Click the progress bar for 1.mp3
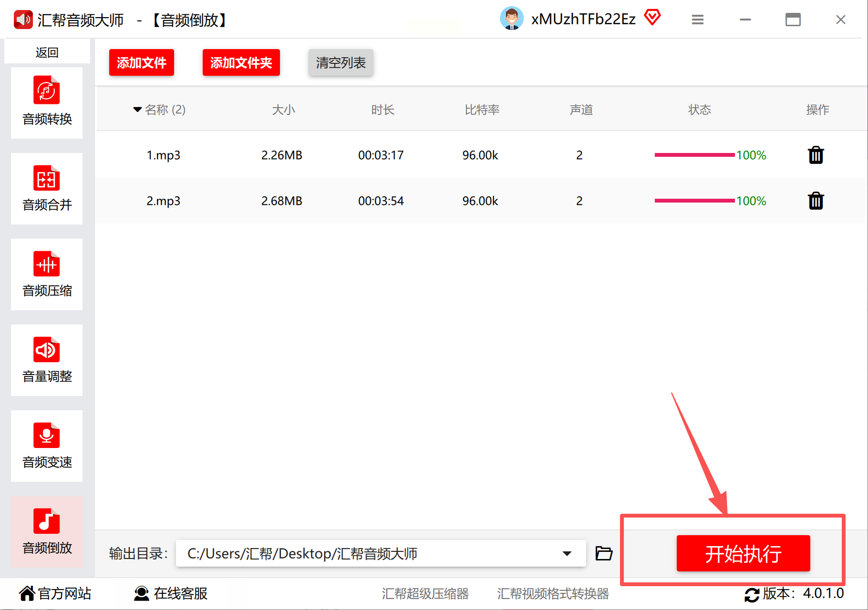The width and height of the screenshot is (868, 610). click(x=694, y=155)
